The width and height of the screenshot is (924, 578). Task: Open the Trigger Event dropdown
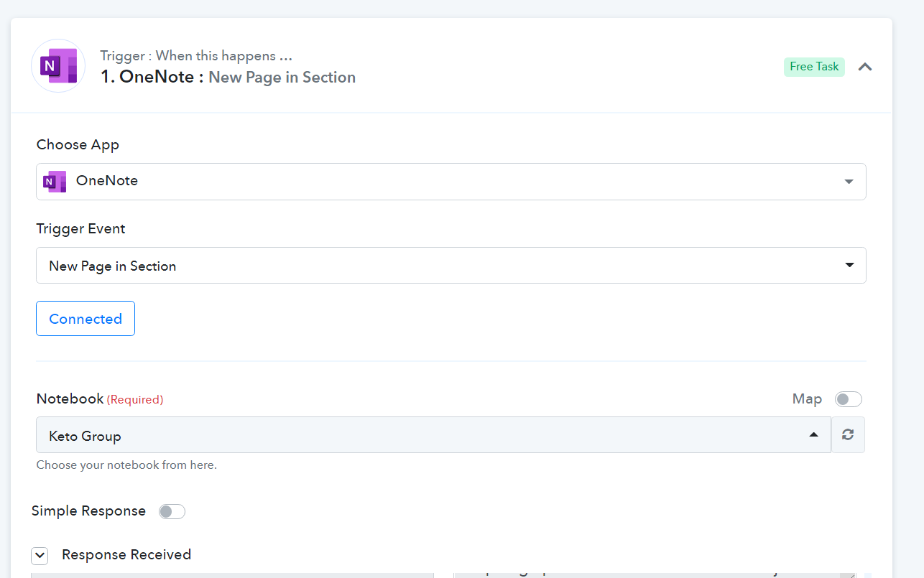tap(451, 266)
